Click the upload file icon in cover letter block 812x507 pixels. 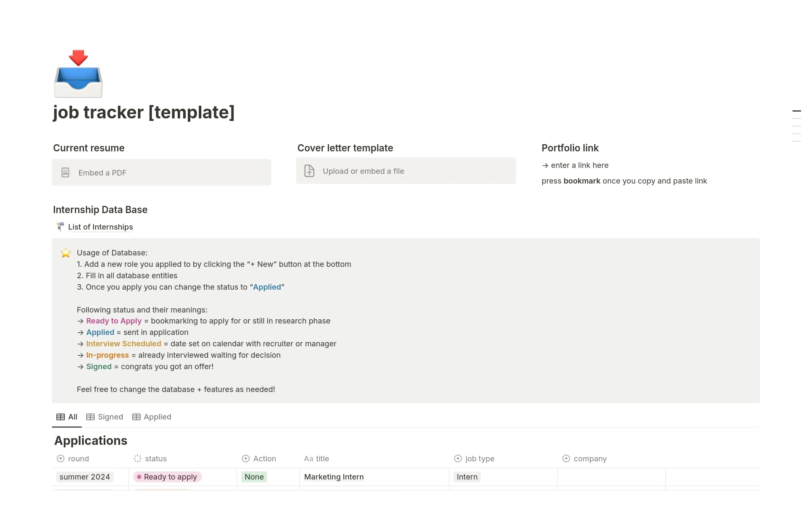point(310,171)
